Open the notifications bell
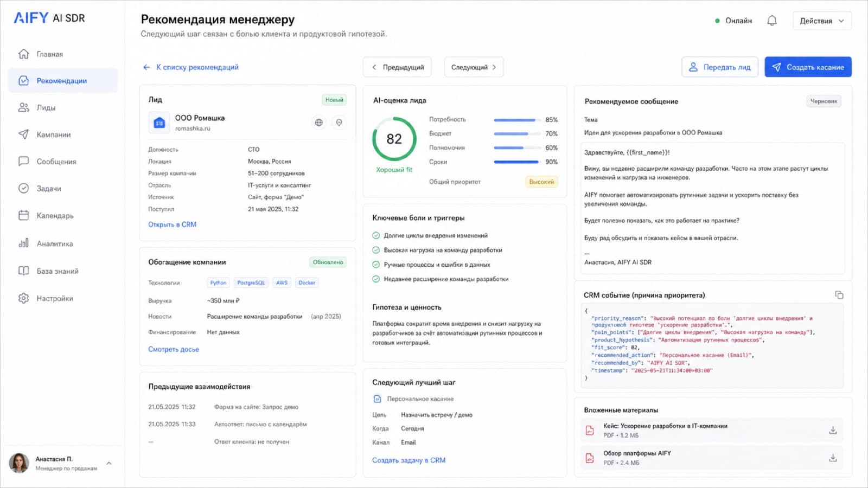 (x=771, y=21)
